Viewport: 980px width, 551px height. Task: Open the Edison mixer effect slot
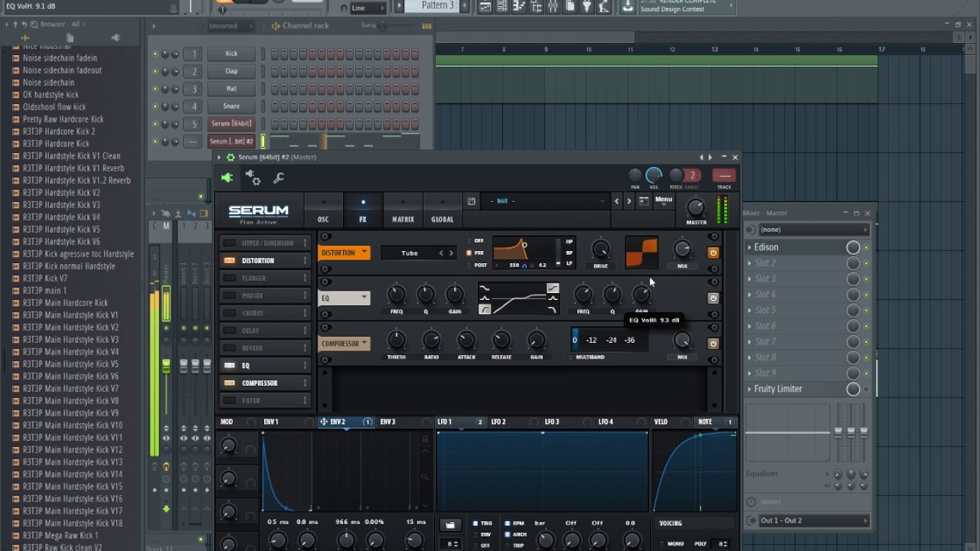point(796,247)
